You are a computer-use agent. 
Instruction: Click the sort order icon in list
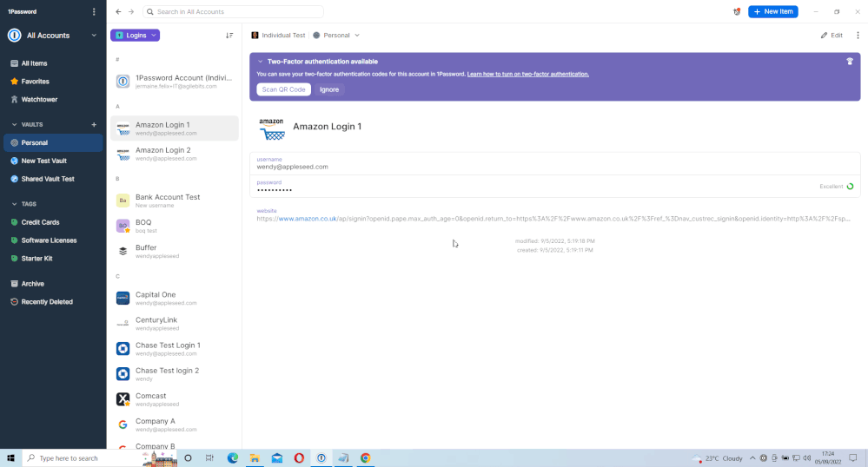click(229, 36)
